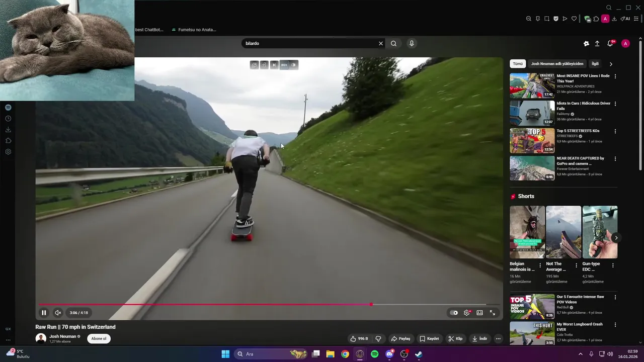
Task: Run the search with the magnifier button
Action: [393, 43]
